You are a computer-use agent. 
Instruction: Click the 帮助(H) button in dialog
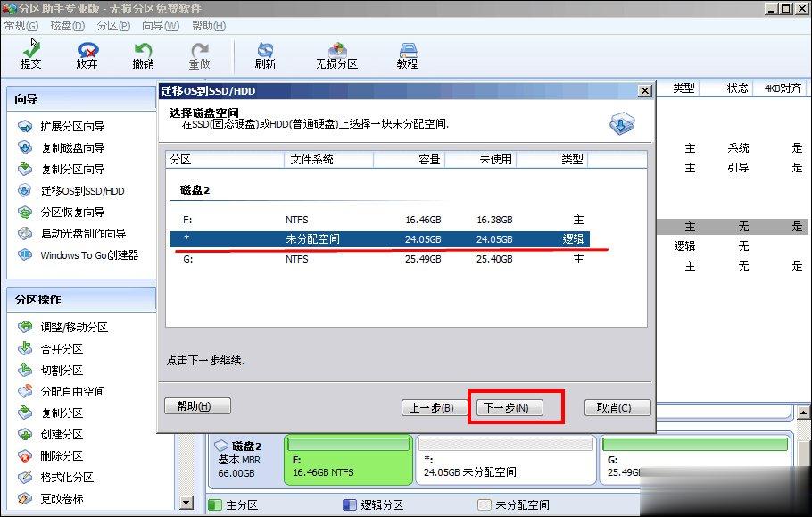click(x=197, y=405)
